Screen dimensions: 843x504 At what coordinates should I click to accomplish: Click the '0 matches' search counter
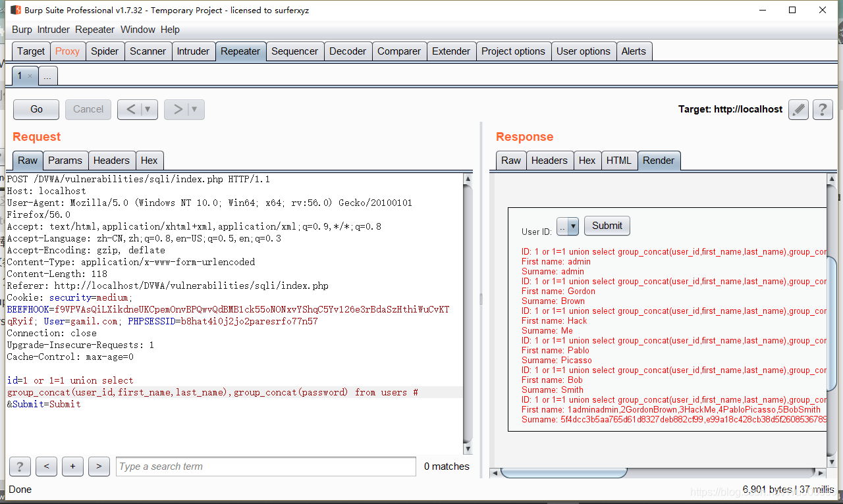(x=447, y=466)
